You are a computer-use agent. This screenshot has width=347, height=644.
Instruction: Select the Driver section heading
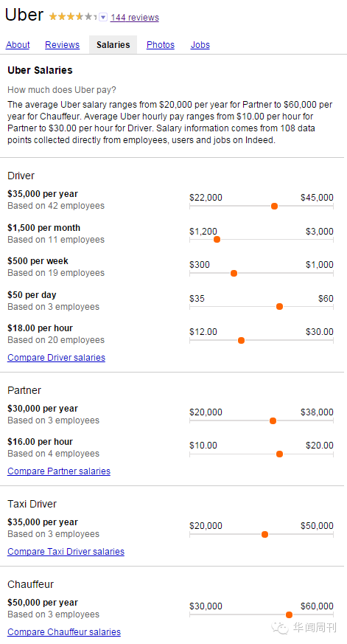[x=21, y=176]
